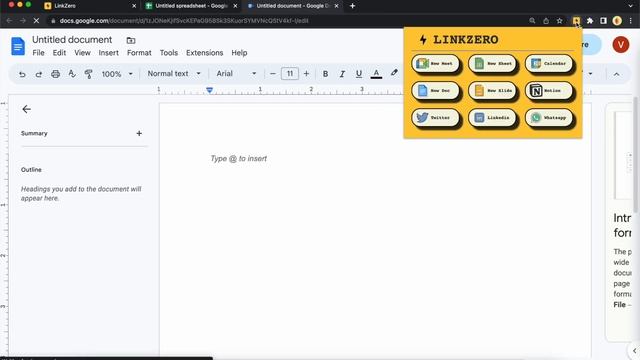
Task: Click the zoom magnifier icon in address bar
Action: [x=532, y=20]
